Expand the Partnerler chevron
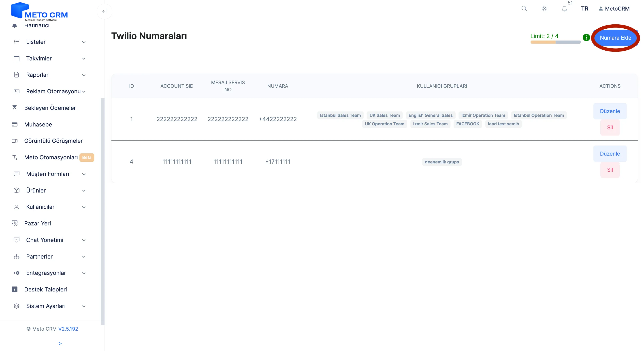 [x=84, y=257]
